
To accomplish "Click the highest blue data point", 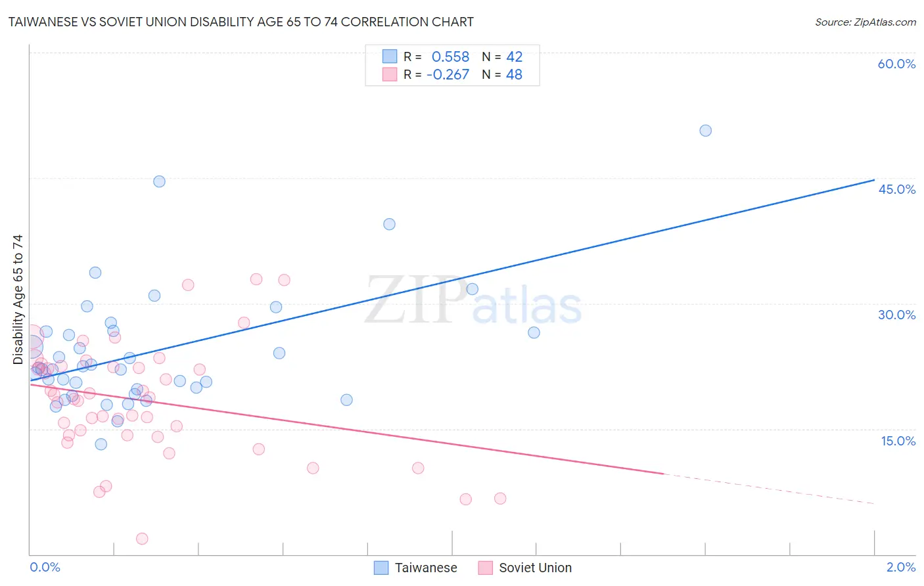I will 705,131.
